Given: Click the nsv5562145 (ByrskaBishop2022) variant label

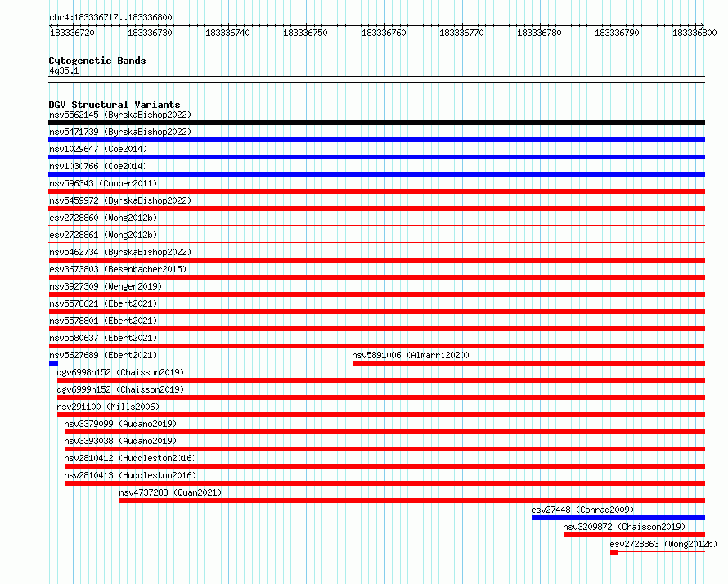Looking at the screenshot, I should pyautogui.click(x=120, y=115).
